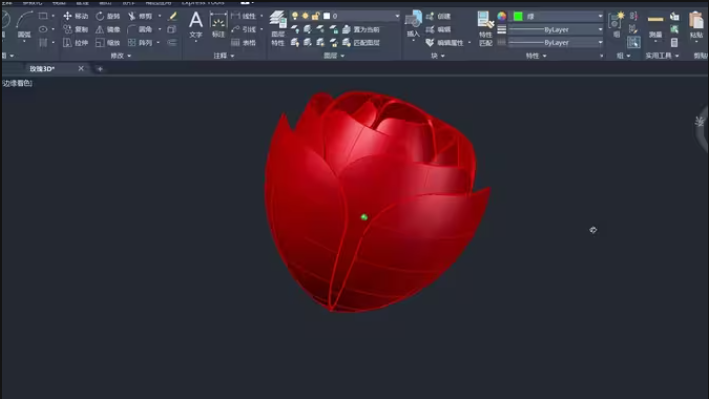Open Layer Properties (图层特性) manager
Viewport: 709px width, 399px height.
coord(278,28)
